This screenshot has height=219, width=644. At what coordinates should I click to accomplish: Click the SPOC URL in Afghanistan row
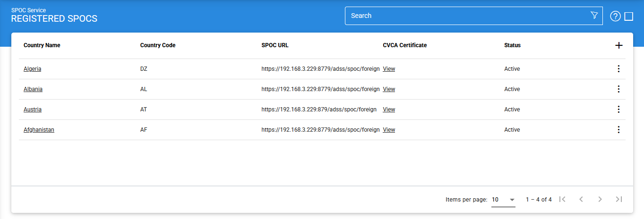point(320,130)
